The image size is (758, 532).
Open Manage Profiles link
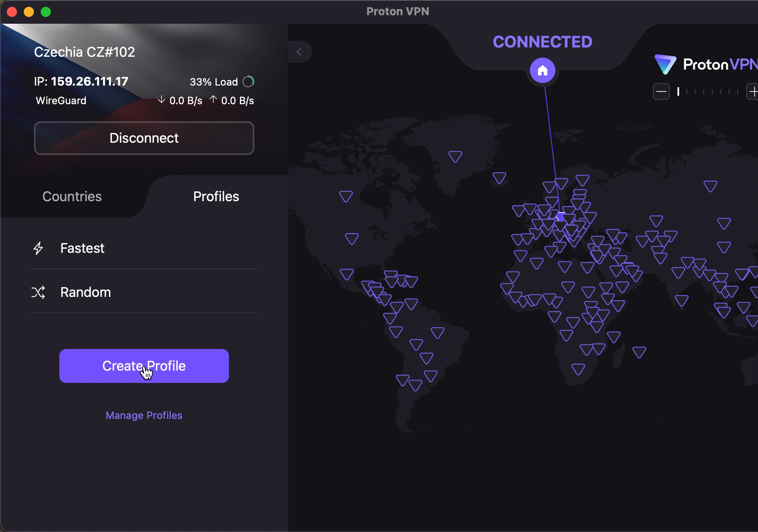tap(144, 416)
